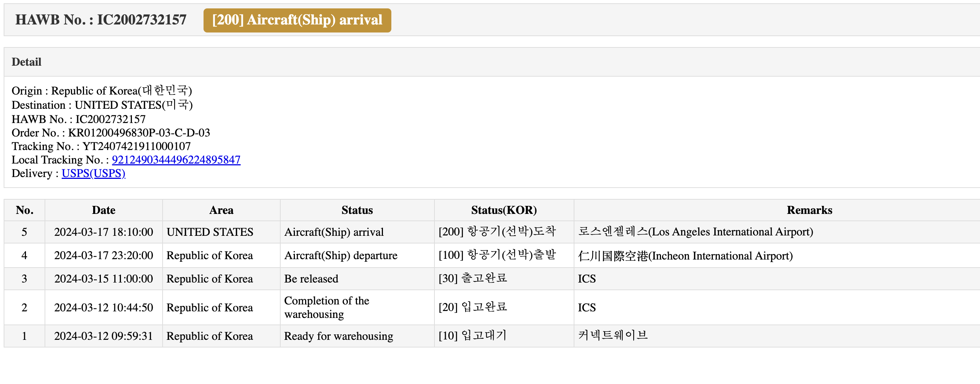Select the HAWB No. IC2002732157 heading
Viewport: 980px width, 384px height.
(x=101, y=20)
